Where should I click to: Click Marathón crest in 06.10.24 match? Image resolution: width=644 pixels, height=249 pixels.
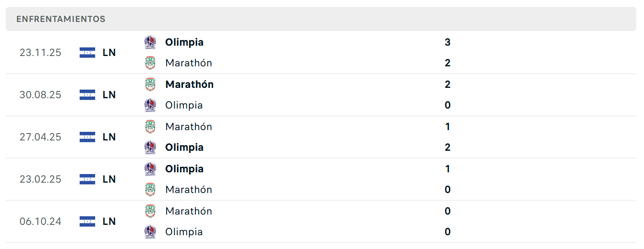150,211
